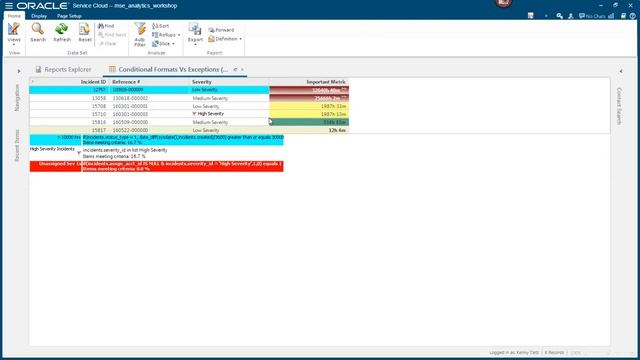
Task: Click the magnifier quick search icon in header
Action: (x=559, y=16)
